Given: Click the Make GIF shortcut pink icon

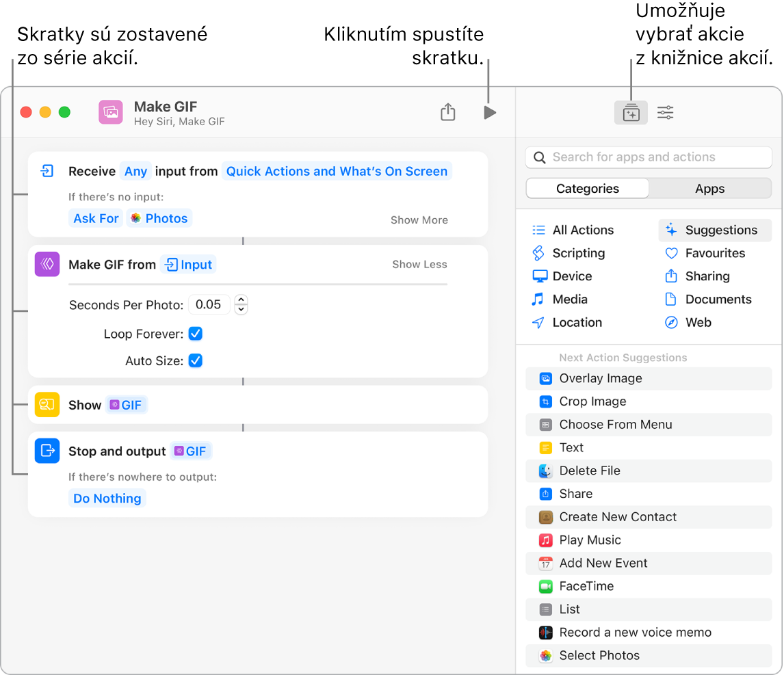Looking at the screenshot, I should point(111,112).
